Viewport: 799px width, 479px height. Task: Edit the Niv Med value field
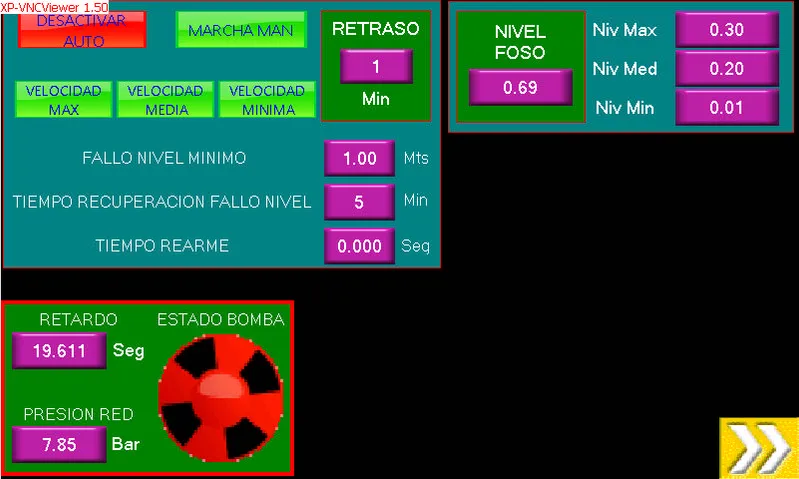[726, 69]
